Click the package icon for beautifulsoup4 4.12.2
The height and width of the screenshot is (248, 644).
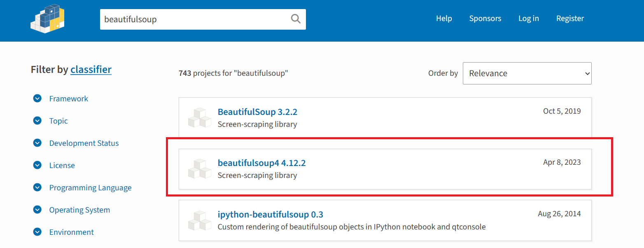pos(200,169)
